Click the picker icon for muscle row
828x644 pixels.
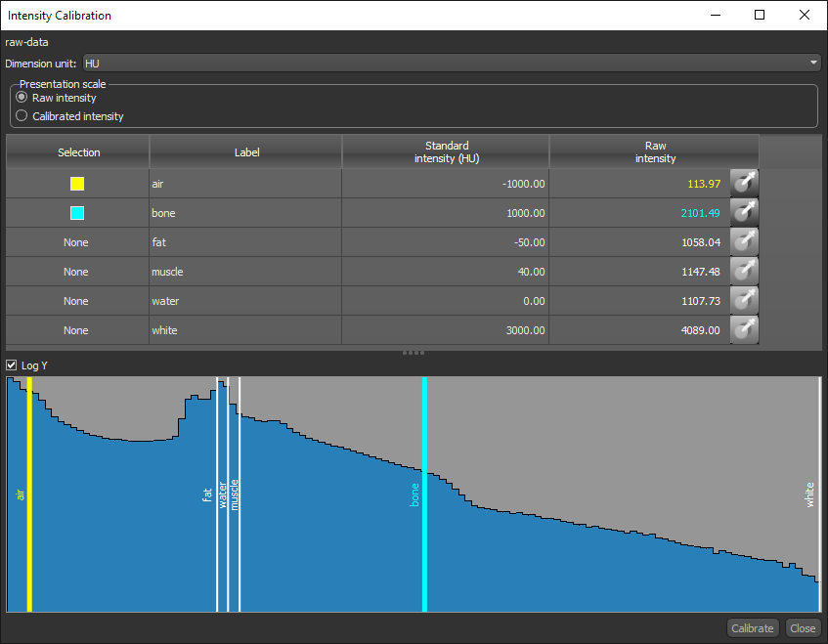(x=744, y=272)
